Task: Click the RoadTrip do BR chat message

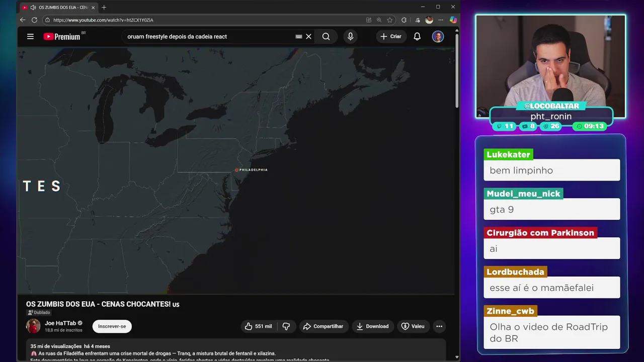Action: pyautogui.click(x=552, y=332)
